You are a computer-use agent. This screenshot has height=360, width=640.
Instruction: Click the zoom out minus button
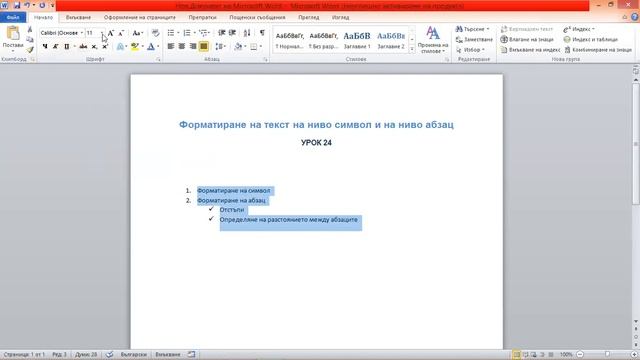pos(580,354)
